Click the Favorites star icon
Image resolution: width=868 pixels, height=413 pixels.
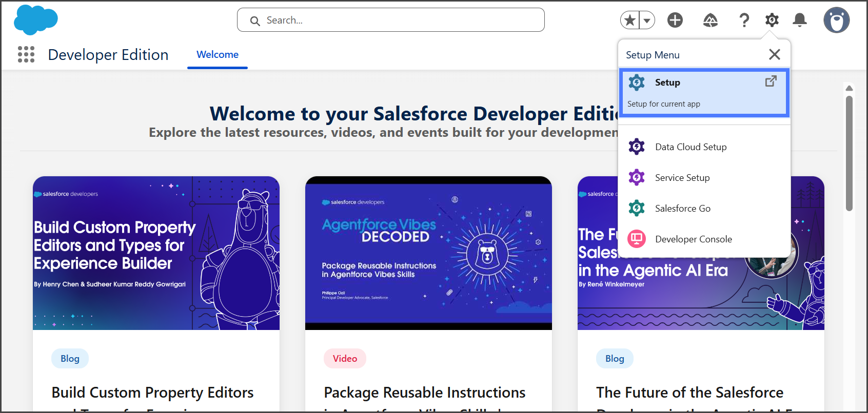pyautogui.click(x=630, y=20)
